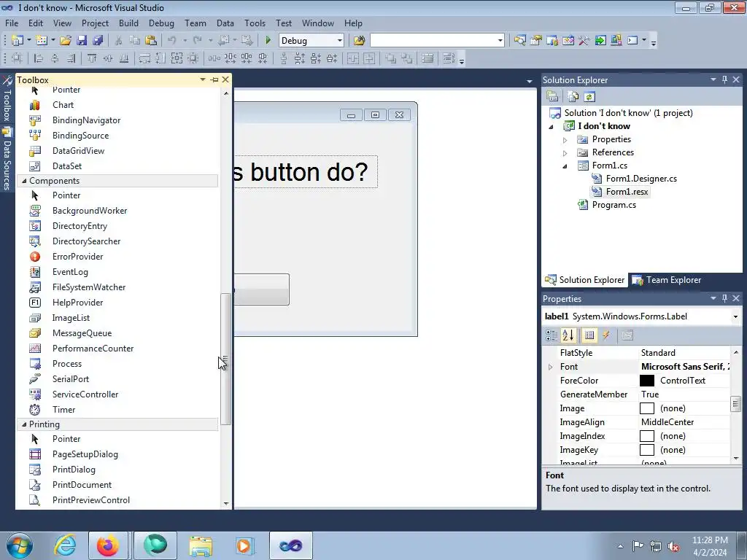Screen dimensions: 747x560
Task: Toggle auto-hide pin on Toolbox panel
Action: [214, 80]
